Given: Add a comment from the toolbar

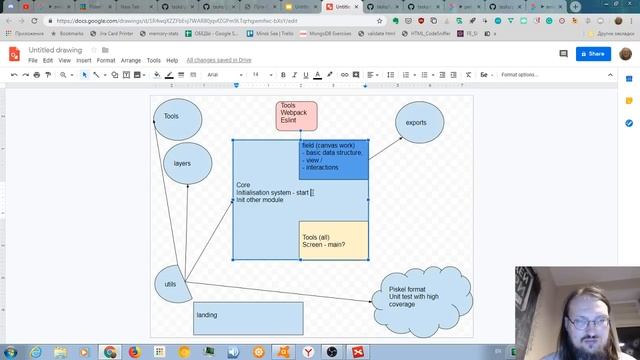Looking at the screenshot, I should pyautogui.click(x=356, y=75).
